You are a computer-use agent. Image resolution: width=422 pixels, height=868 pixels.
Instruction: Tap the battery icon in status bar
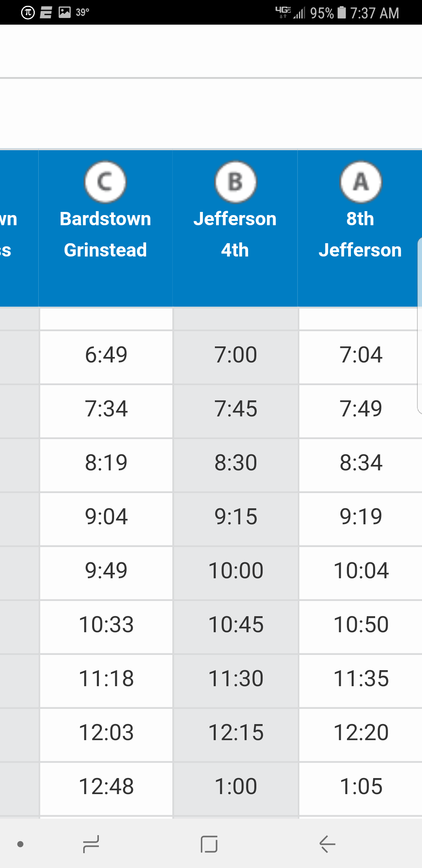point(342,13)
